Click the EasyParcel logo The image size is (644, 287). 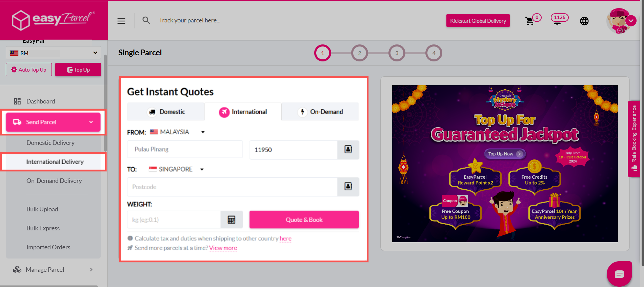tap(54, 20)
